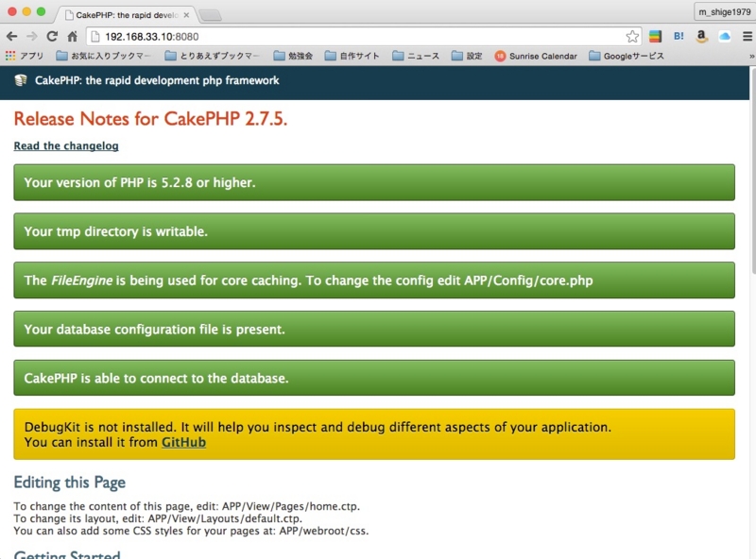Click the Editing this Page heading
Screen dimensions: 756x559
69,483
